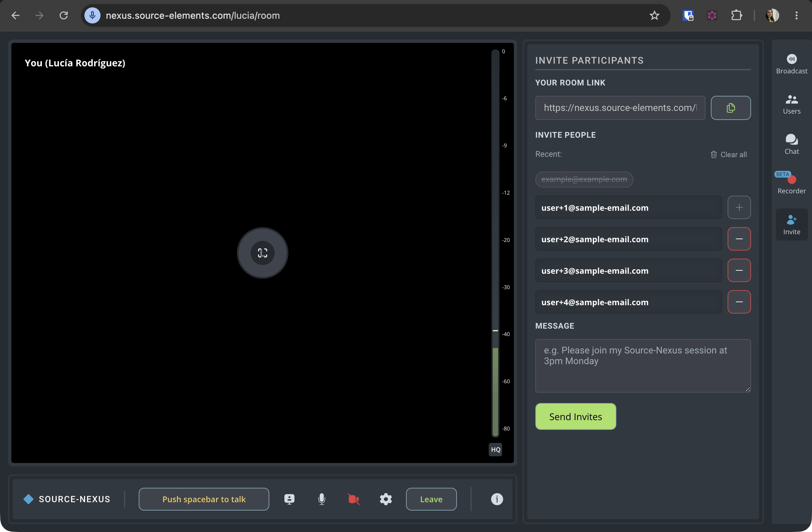Toggle the disabled camera icon
The image size is (812, 532).
point(353,499)
